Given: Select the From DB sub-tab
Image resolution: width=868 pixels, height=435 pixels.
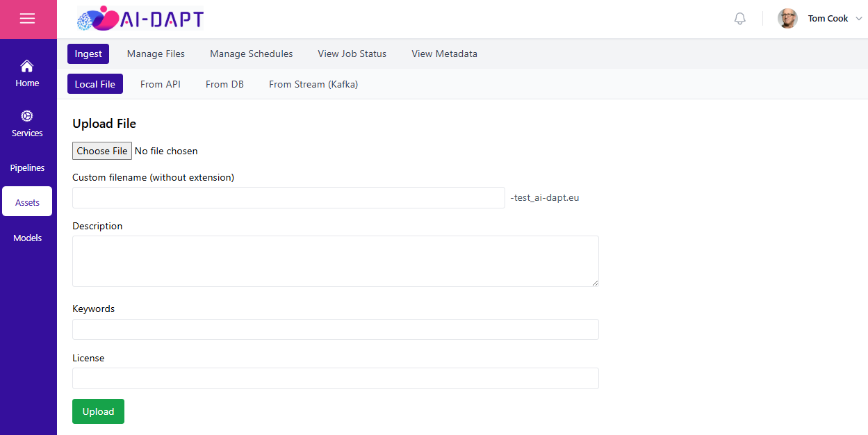Looking at the screenshot, I should [224, 84].
